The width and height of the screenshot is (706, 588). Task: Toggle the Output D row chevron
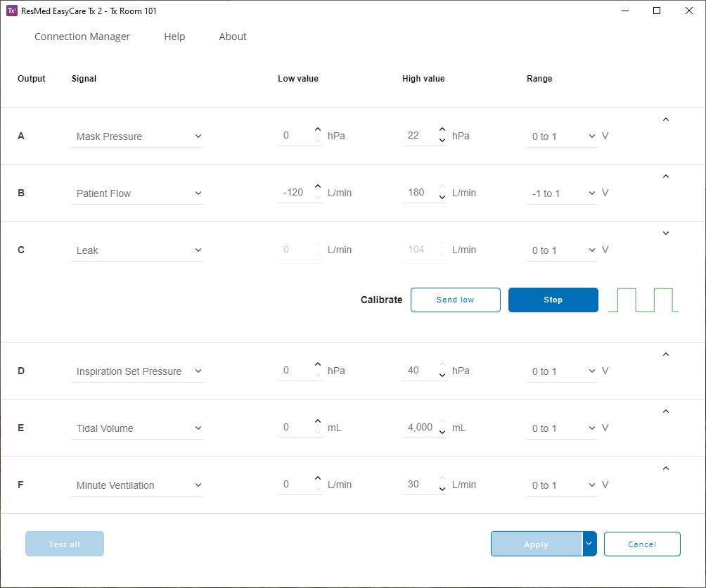(x=666, y=354)
